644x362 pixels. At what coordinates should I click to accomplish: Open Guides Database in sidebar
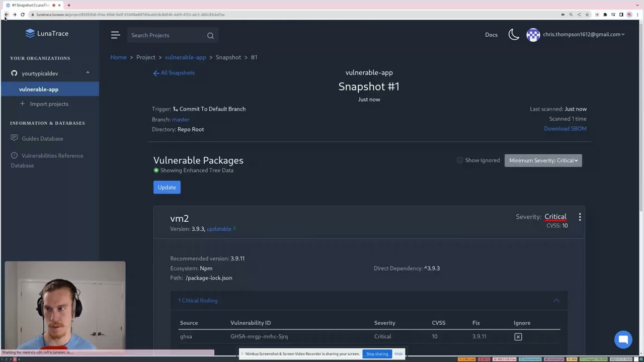(42, 138)
